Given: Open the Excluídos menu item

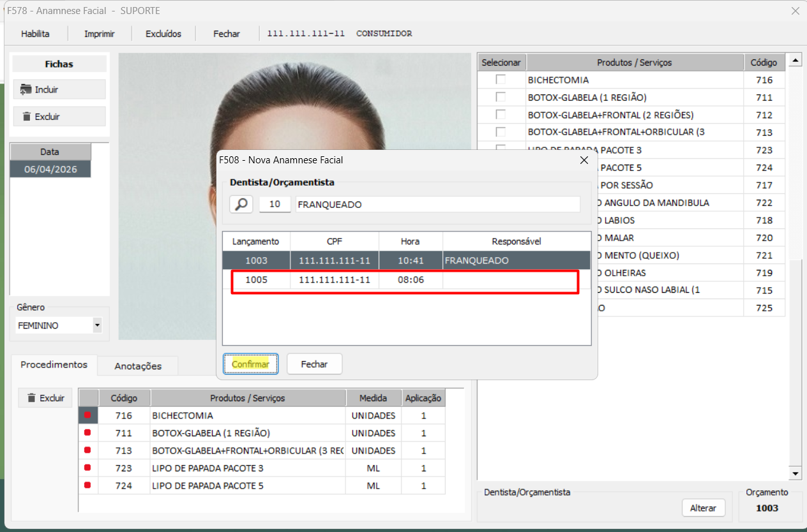Looking at the screenshot, I should click(163, 34).
